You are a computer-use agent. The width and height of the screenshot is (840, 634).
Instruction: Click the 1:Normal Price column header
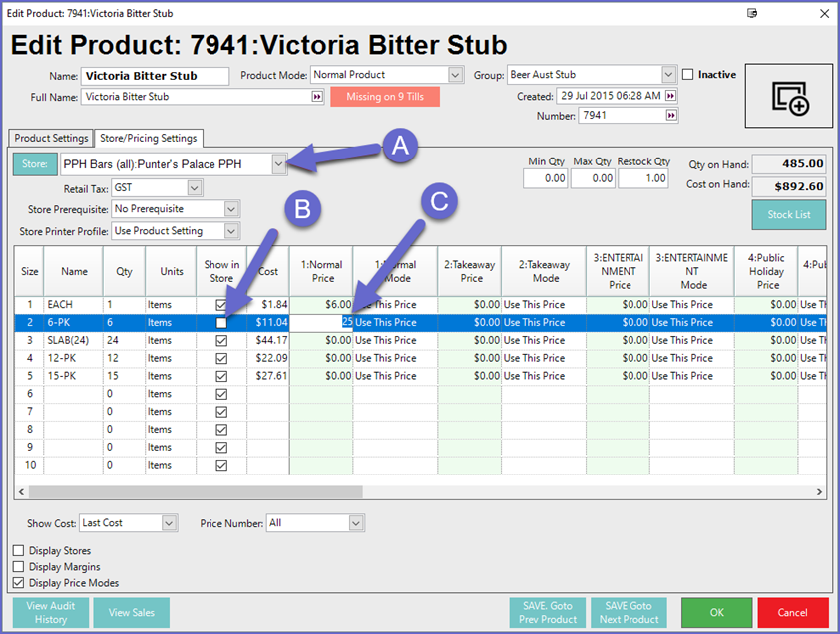(x=321, y=271)
